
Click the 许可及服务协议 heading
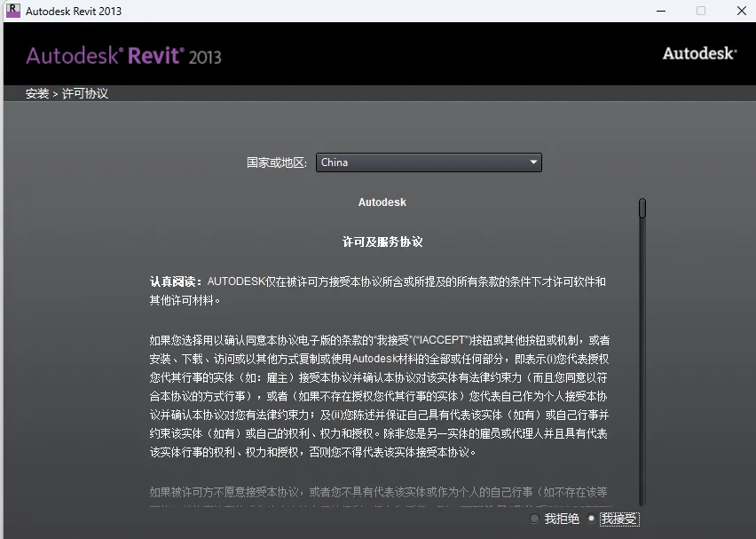click(x=382, y=242)
